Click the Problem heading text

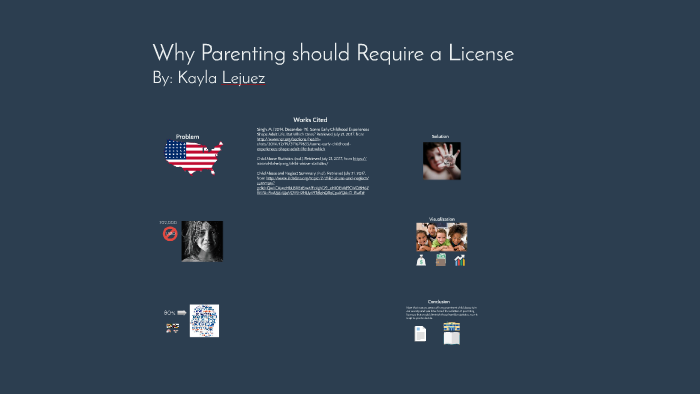188,137
